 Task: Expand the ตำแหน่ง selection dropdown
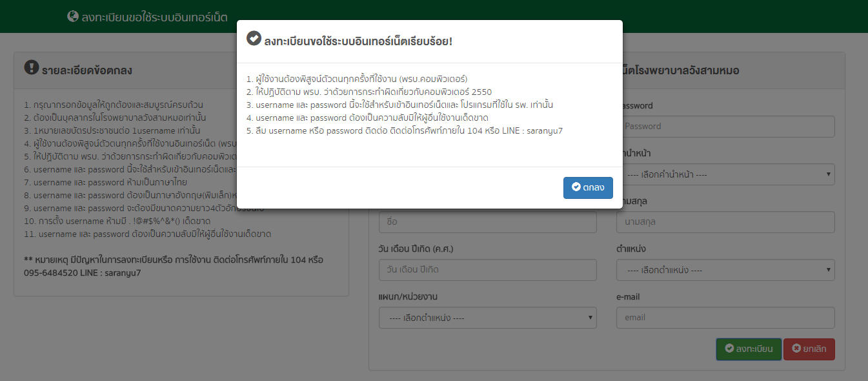pyautogui.click(x=725, y=270)
